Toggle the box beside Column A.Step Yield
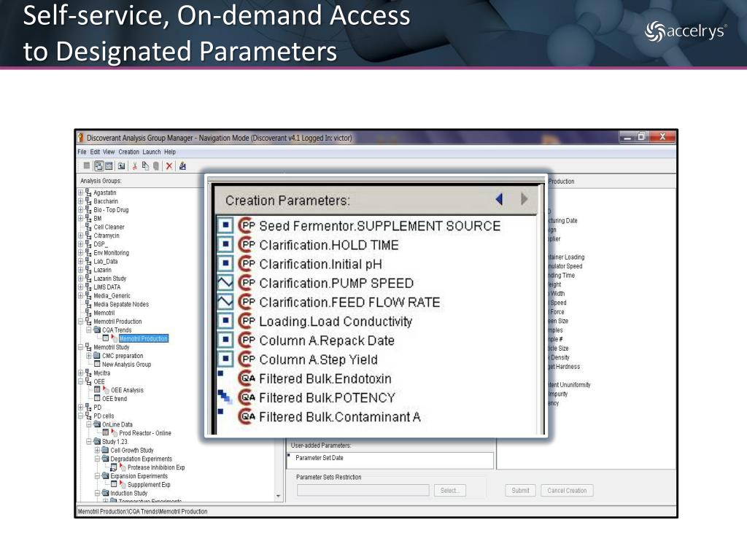Screen dimensions: 747x560 (x=226, y=359)
